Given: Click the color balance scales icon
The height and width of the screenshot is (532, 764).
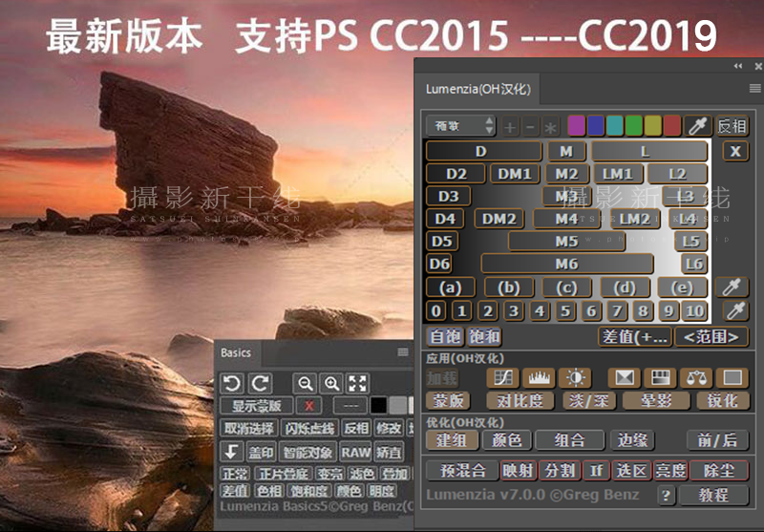Looking at the screenshot, I should pyautogui.click(x=696, y=377).
